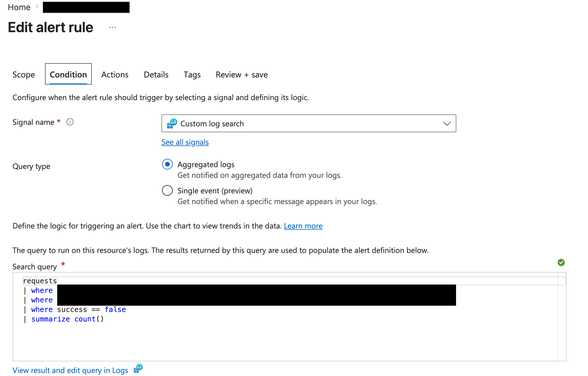Image resolution: width=588 pixels, height=376 pixels.
Task: Open the Scope tab
Action: pyautogui.click(x=24, y=74)
